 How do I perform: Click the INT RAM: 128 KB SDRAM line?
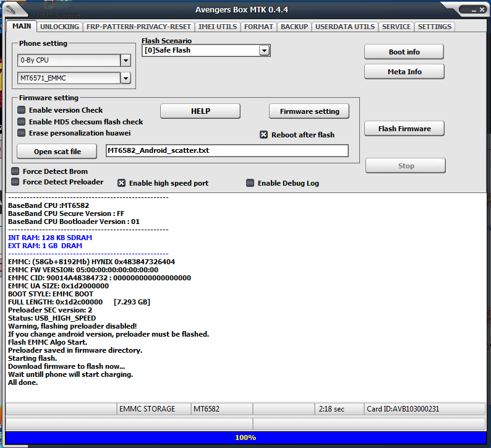pos(50,238)
